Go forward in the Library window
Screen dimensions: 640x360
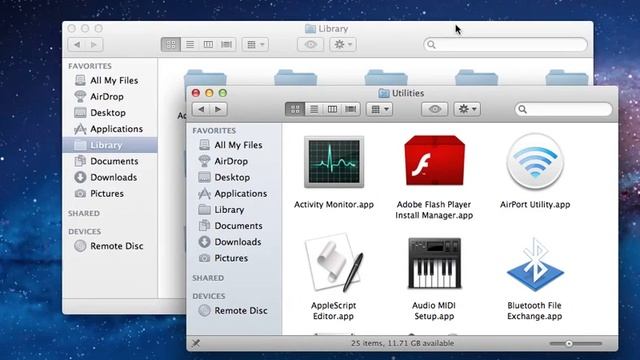94,44
